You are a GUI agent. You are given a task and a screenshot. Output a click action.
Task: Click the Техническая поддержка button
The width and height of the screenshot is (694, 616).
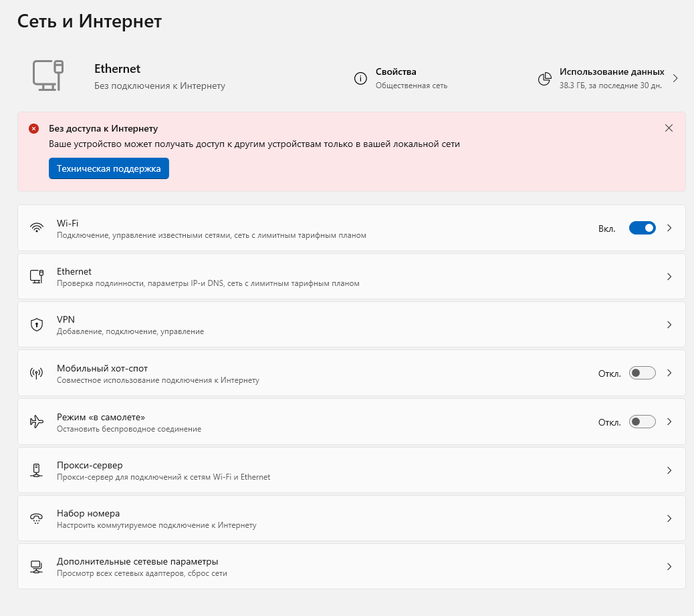point(109,168)
